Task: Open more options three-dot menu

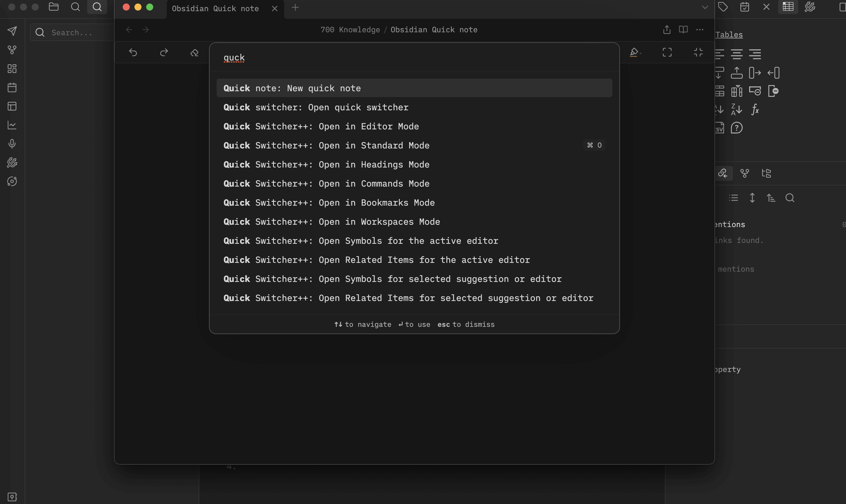Action: (700, 30)
